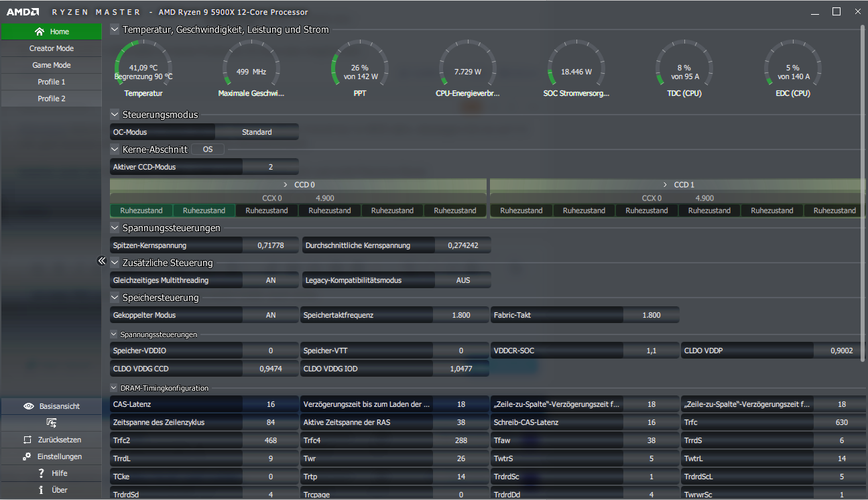This screenshot has height=500, width=868.
Task: Open Hilfe with the question mark
Action: coord(51,473)
